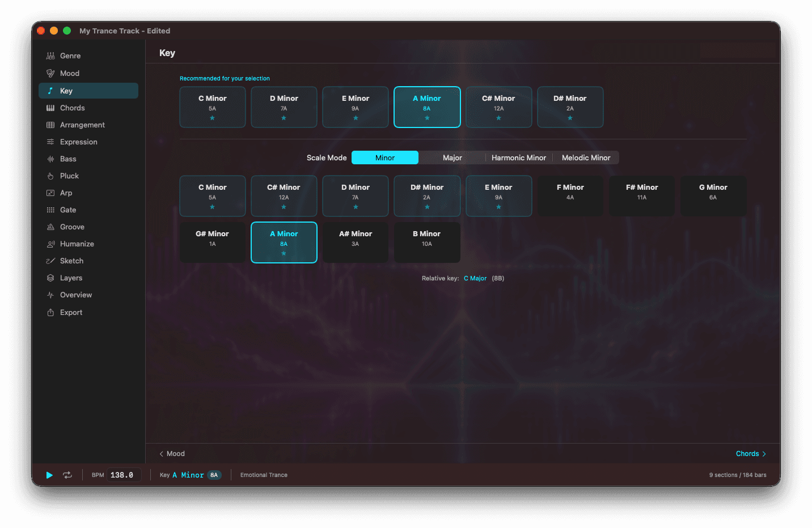Screen dimensions: 812x528
Task: Click the 8A Camelot badge in footer
Action: pos(214,475)
